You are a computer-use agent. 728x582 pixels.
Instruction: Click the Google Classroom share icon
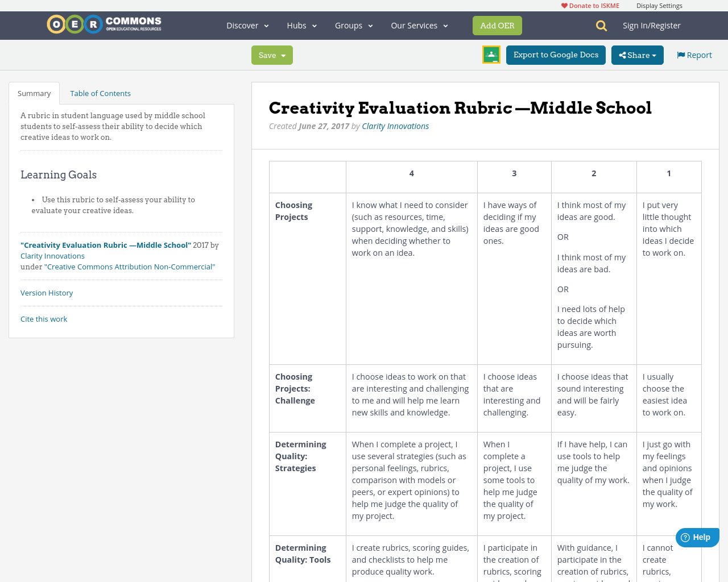coord(491,55)
